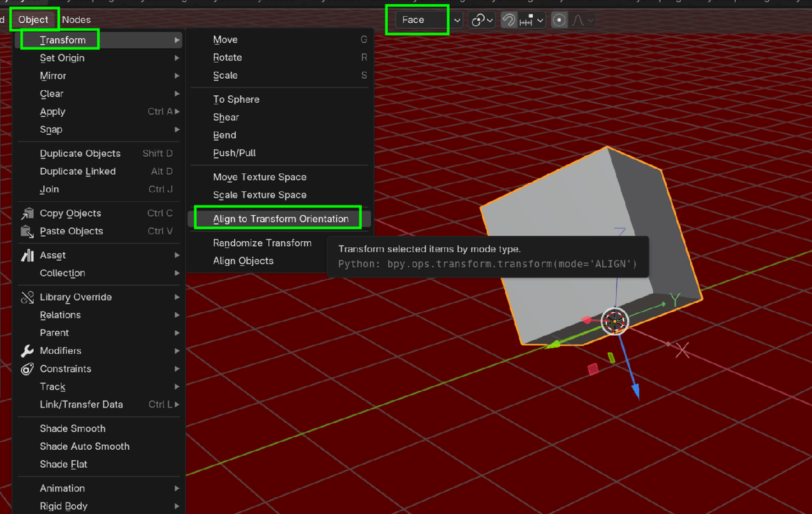Viewport: 812px width, 514px height.
Task: Click the Paste Objects clipboard icon
Action: coord(27,231)
